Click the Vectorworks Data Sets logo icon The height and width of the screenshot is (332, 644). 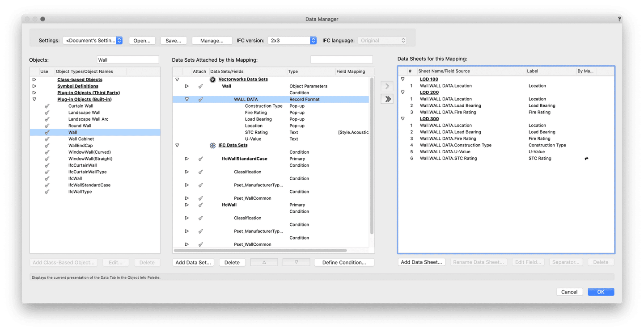213,80
